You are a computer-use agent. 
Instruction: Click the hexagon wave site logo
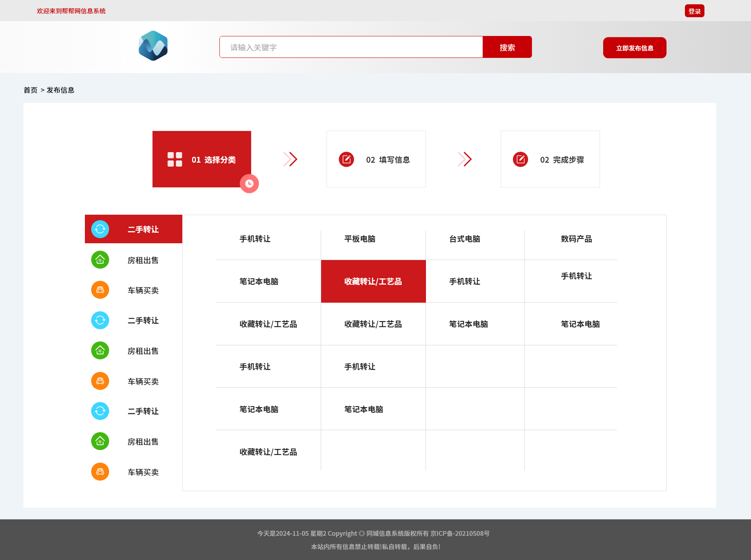153,46
